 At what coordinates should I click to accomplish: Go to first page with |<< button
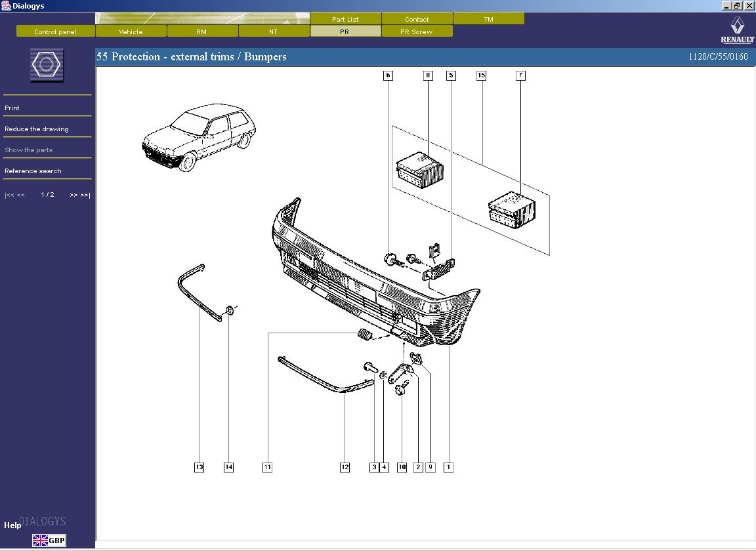[x=9, y=195]
